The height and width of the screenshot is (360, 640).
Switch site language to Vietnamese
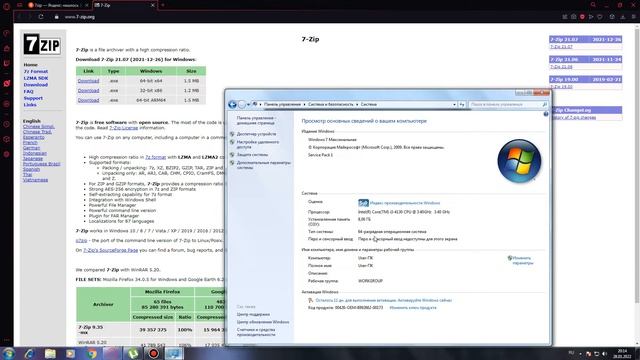tap(35, 180)
